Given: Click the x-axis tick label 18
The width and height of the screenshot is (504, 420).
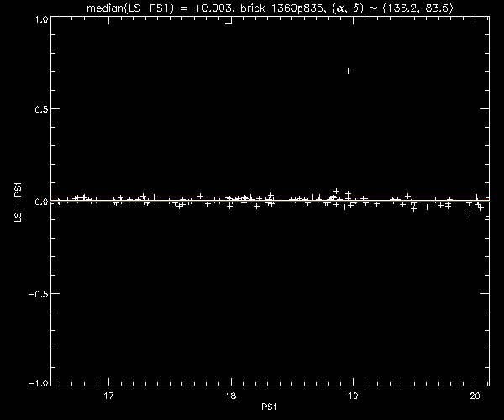Looking at the screenshot, I should coord(231,396).
